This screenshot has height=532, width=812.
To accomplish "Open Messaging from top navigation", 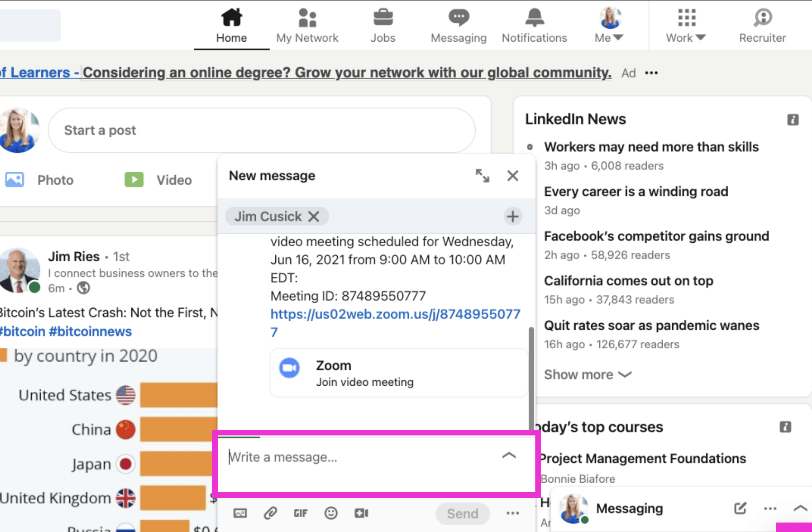I will [459, 26].
